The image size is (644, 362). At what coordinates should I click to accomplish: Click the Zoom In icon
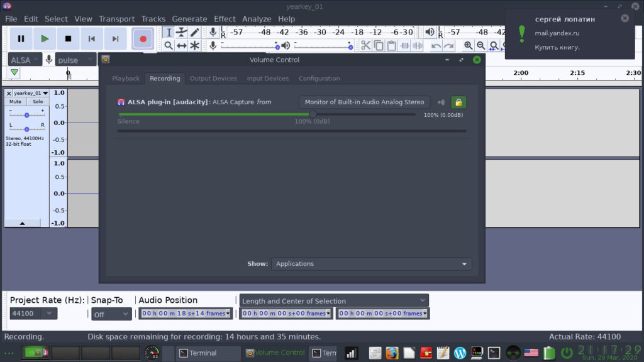[468, 45]
